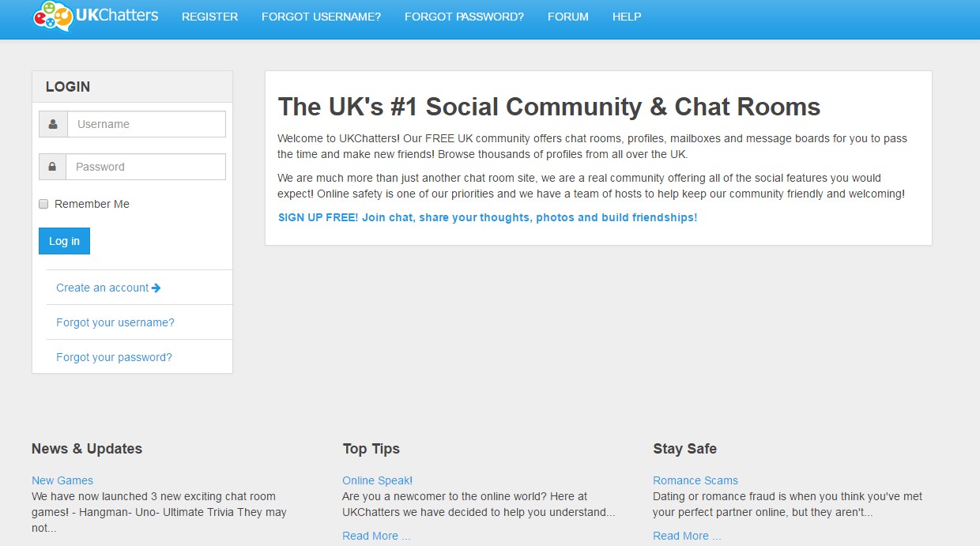This screenshot has height=546, width=980.
Task: Select FORGOT USERNAME? in the navigation bar
Action: tap(321, 16)
